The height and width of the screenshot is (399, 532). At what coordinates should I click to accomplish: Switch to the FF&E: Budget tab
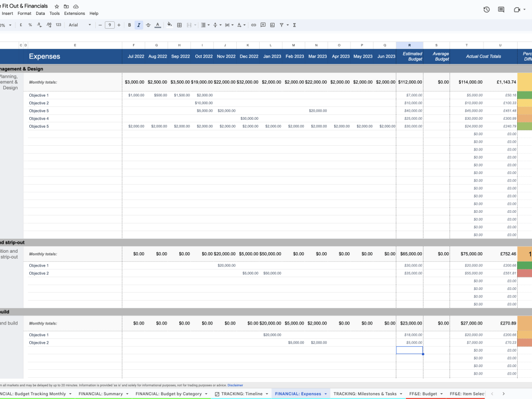pos(422,394)
